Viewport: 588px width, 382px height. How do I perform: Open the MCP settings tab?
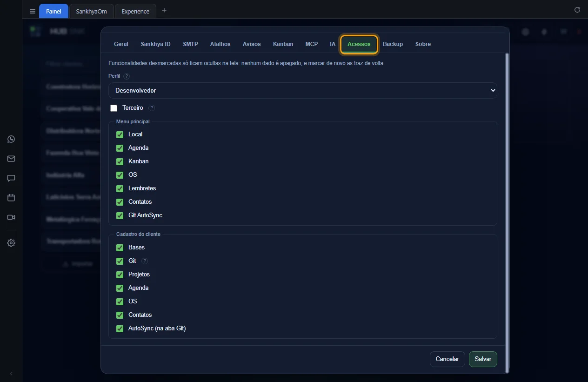point(312,44)
